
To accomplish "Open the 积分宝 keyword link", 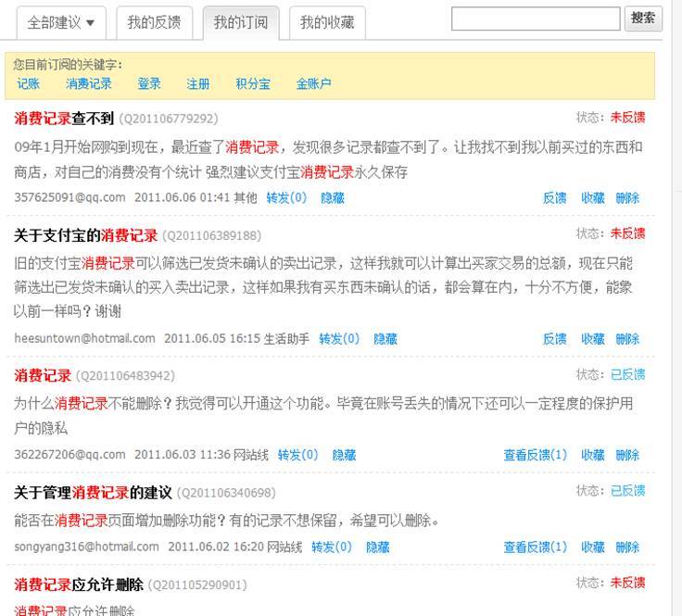I will pyautogui.click(x=253, y=83).
